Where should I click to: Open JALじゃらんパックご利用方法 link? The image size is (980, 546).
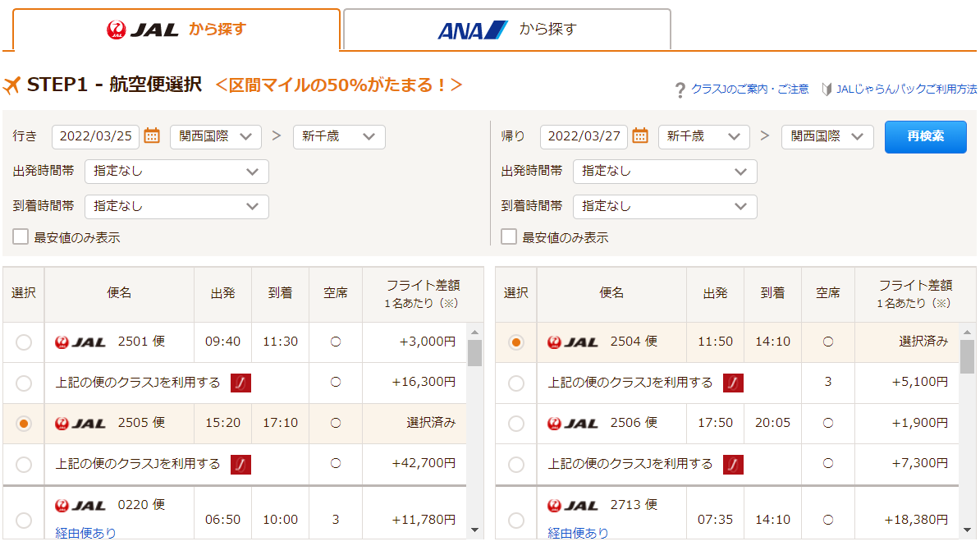(x=906, y=89)
